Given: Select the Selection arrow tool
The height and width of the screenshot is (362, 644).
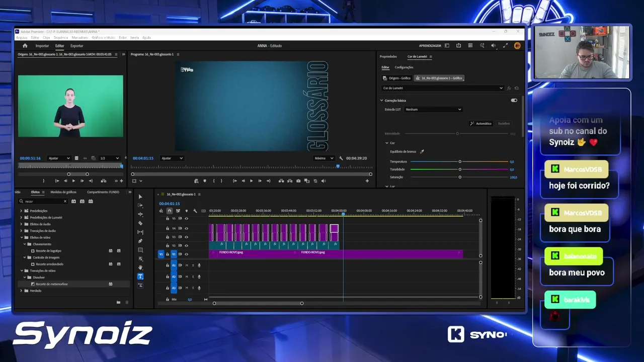Looking at the screenshot, I should point(140,197).
